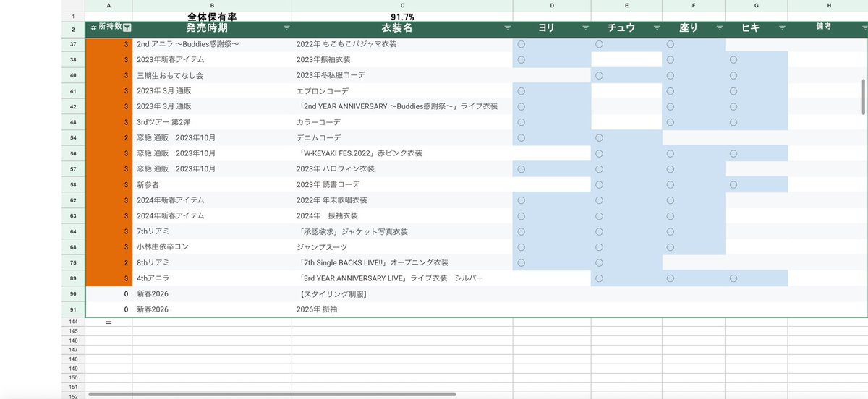The image size is (868, 399).
Task: Select row header 144
Action: tap(73, 322)
